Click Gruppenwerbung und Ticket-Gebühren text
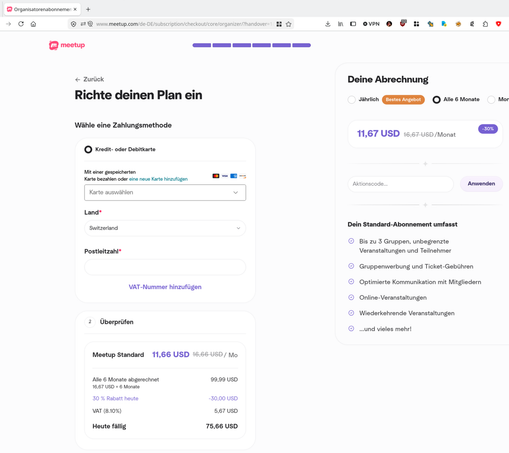 click(416, 266)
